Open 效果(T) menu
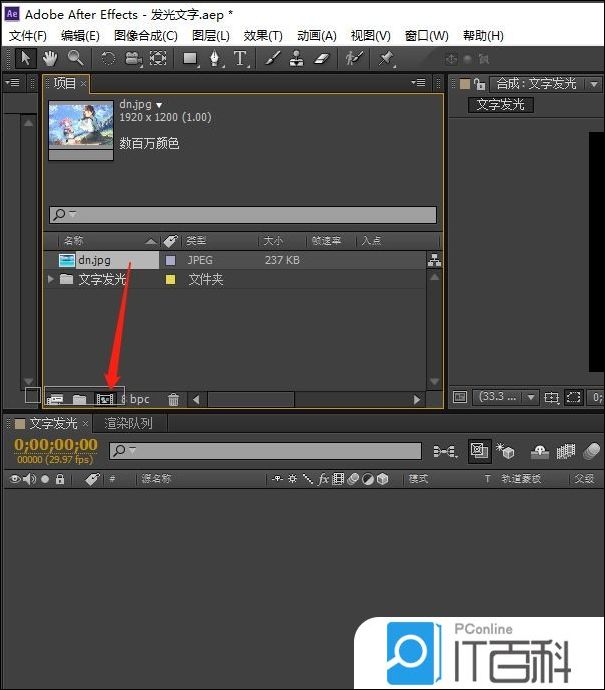The image size is (605, 690). click(x=263, y=36)
